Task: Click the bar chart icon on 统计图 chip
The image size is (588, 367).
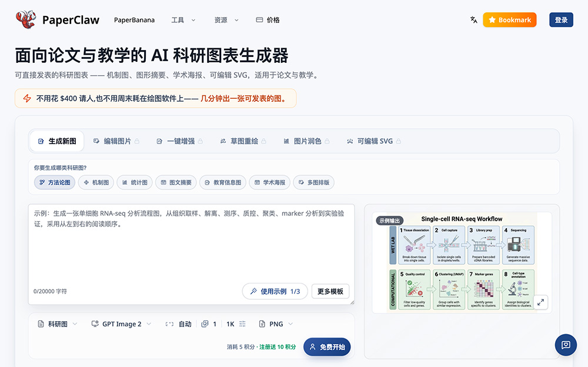Action: pyautogui.click(x=125, y=182)
